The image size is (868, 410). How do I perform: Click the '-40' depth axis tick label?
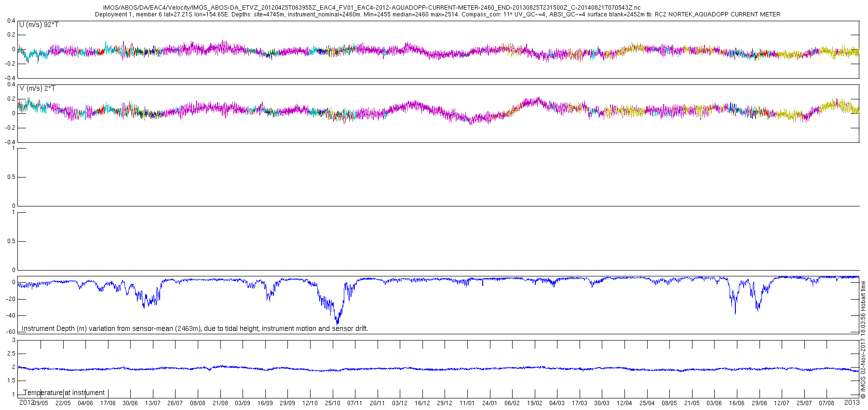pos(11,315)
